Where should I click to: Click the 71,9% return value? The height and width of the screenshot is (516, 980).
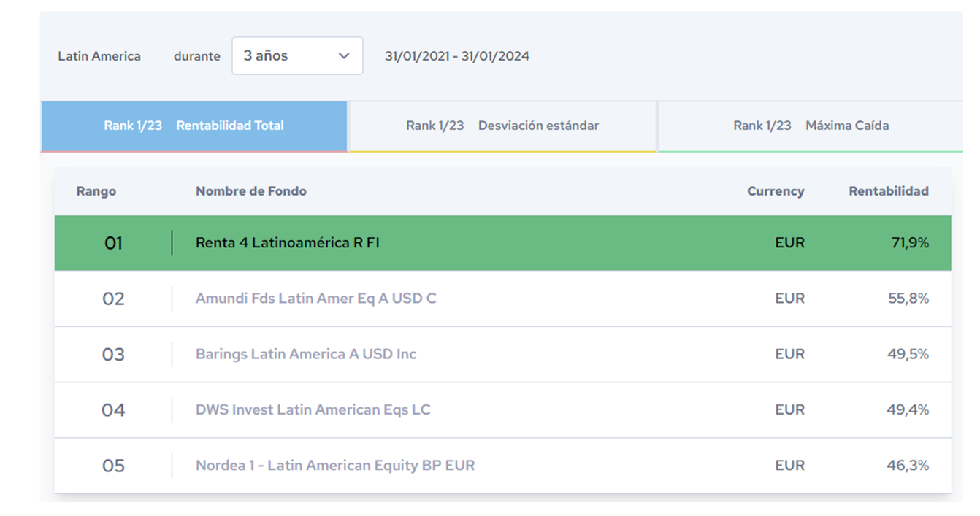click(909, 243)
